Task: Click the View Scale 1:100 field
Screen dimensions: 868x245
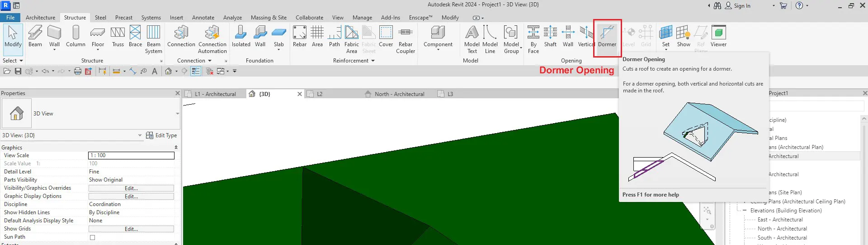Action: tap(131, 155)
